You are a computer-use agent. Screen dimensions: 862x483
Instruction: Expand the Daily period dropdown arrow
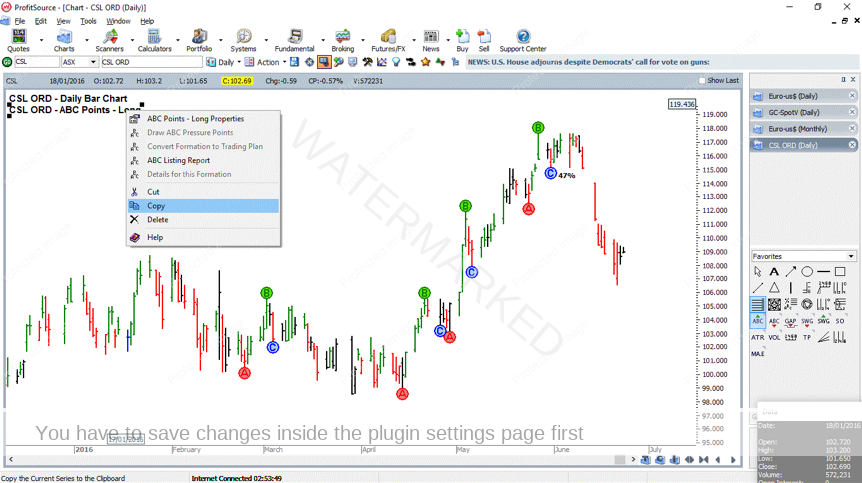point(239,62)
